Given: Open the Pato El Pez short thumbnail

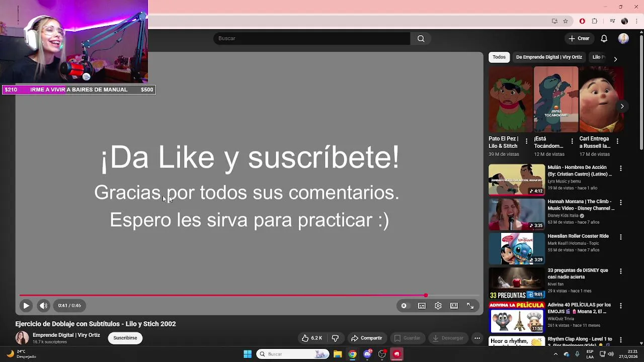Looking at the screenshot, I should 510,100.
